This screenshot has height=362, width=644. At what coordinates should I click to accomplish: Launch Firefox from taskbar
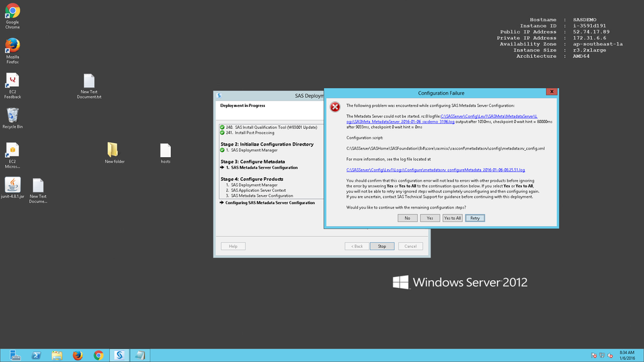pos(77,356)
